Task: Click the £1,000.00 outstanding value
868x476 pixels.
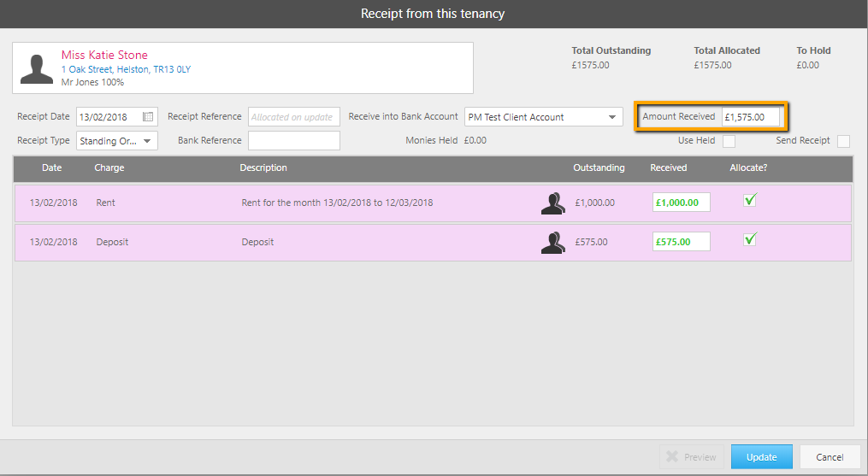Action: coord(595,203)
